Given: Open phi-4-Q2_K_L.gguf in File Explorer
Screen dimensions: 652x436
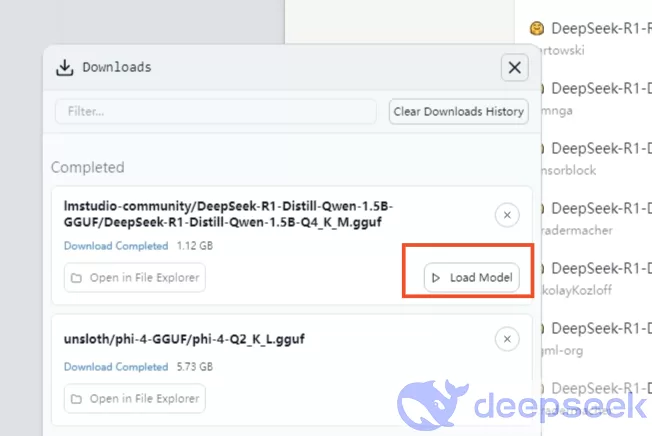Looking at the screenshot, I should [x=135, y=399].
